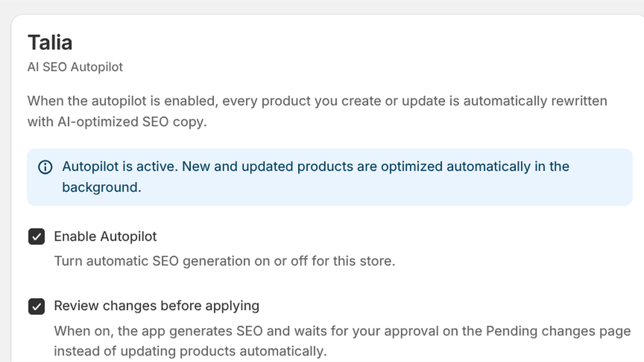Click the 'Autopilot is active.' sentence
The width and height of the screenshot is (644, 362).
(120, 167)
